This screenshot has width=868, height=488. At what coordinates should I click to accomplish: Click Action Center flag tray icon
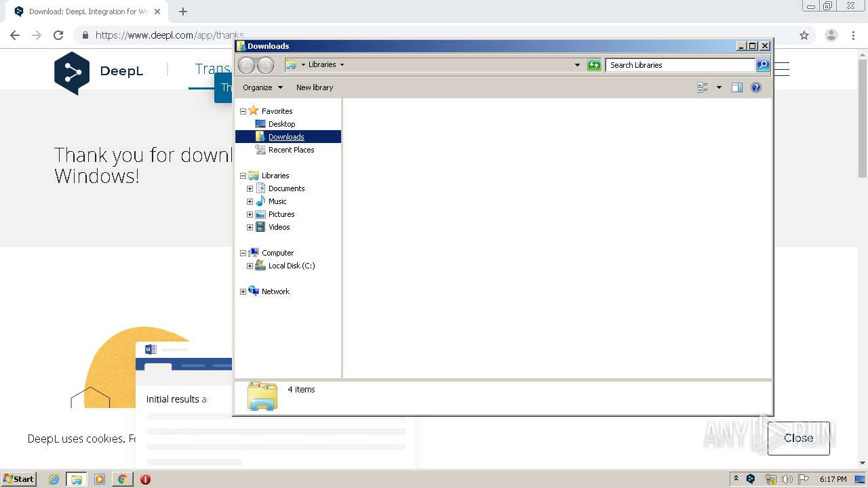click(x=804, y=479)
